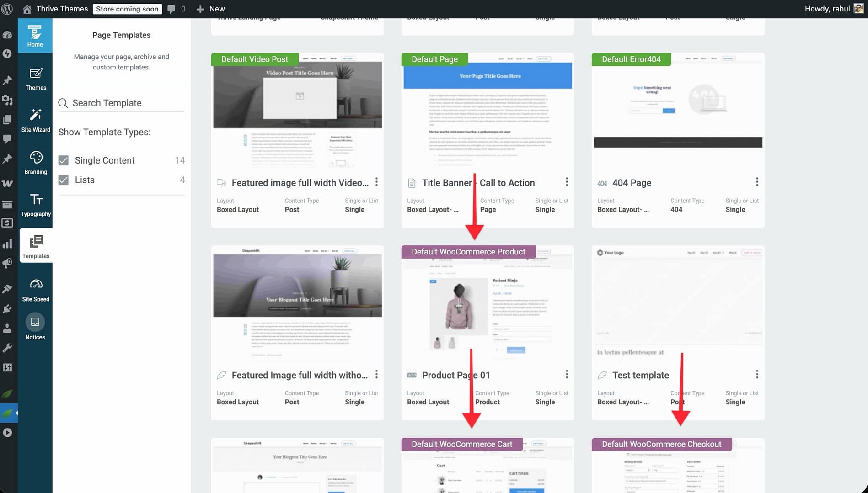This screenshot has width=868, height=493.
Task: Open options menu for 404 Page
Action: click(757, 182)
